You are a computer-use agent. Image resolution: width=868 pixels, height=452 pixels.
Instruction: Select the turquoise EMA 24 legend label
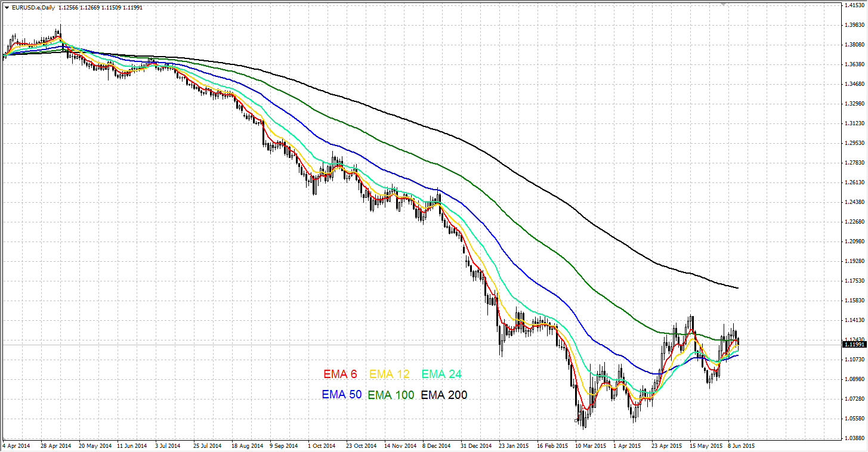441,374
